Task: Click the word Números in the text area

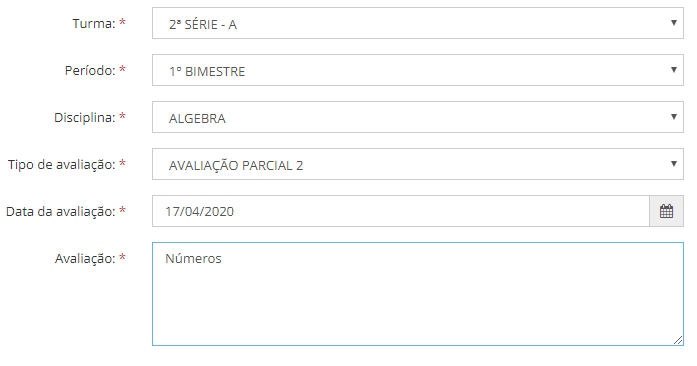Action: coord(193,258)
